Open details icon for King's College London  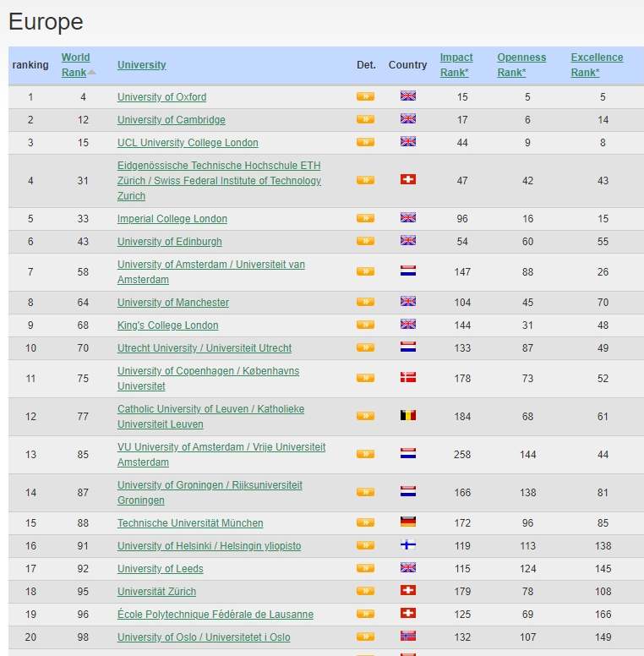click(x=365, y=325)
